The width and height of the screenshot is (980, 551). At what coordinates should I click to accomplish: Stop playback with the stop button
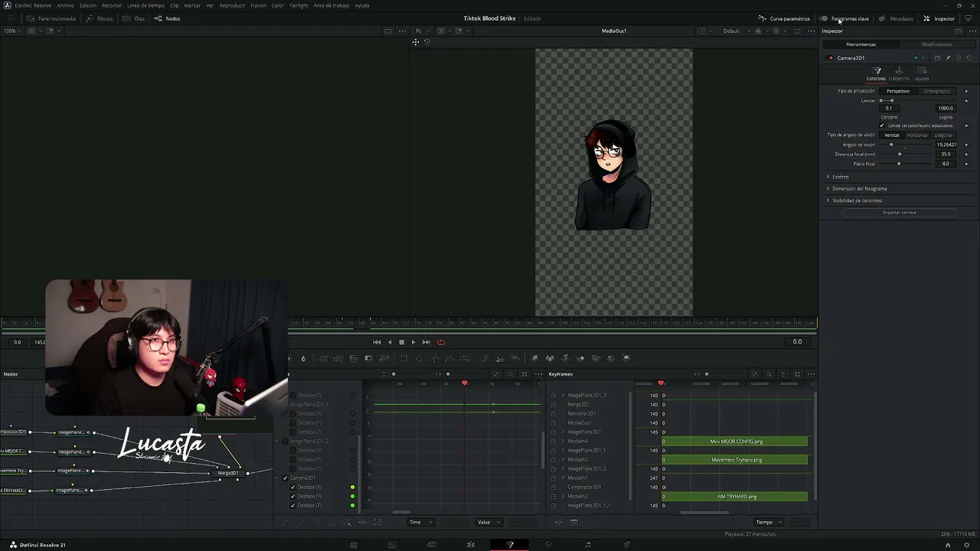point(401,342)
